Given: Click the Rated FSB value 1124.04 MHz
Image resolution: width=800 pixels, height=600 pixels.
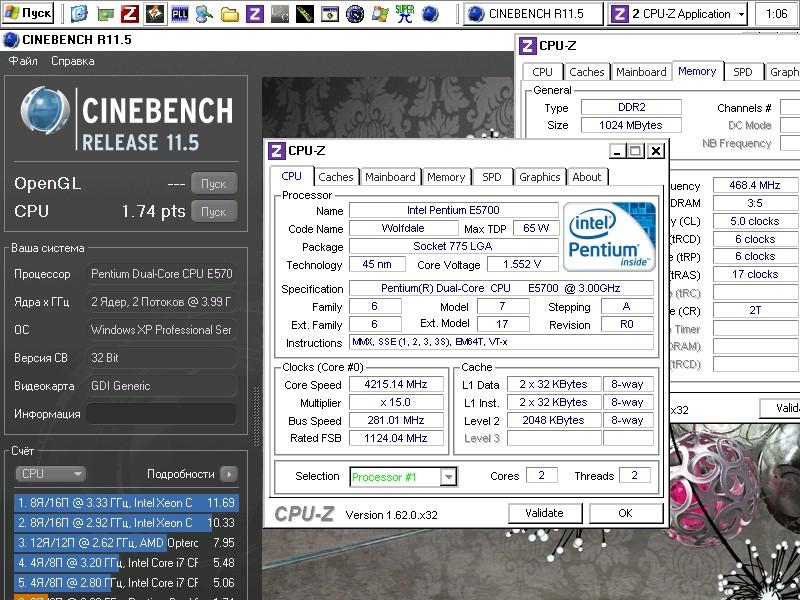Looking at the screenshot, I should tap(396, 438).
